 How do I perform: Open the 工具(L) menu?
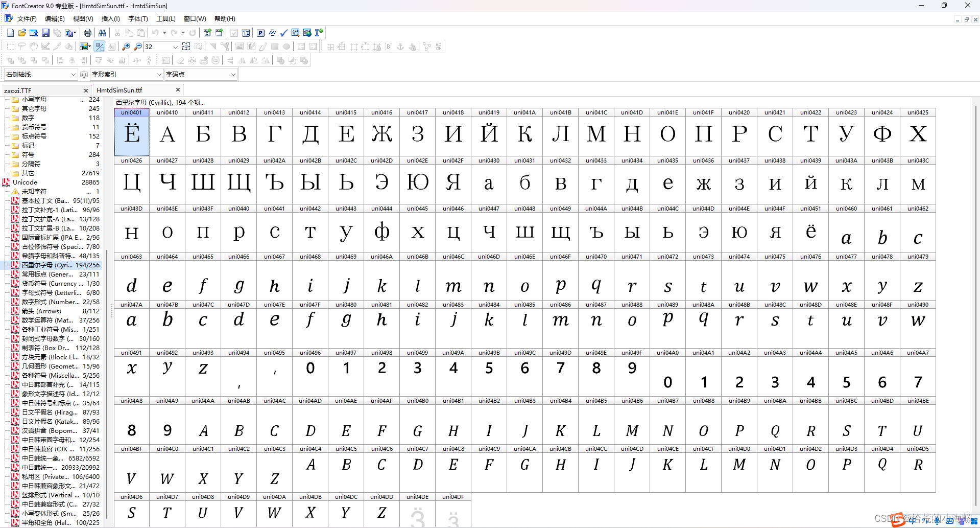click(165, 19)
